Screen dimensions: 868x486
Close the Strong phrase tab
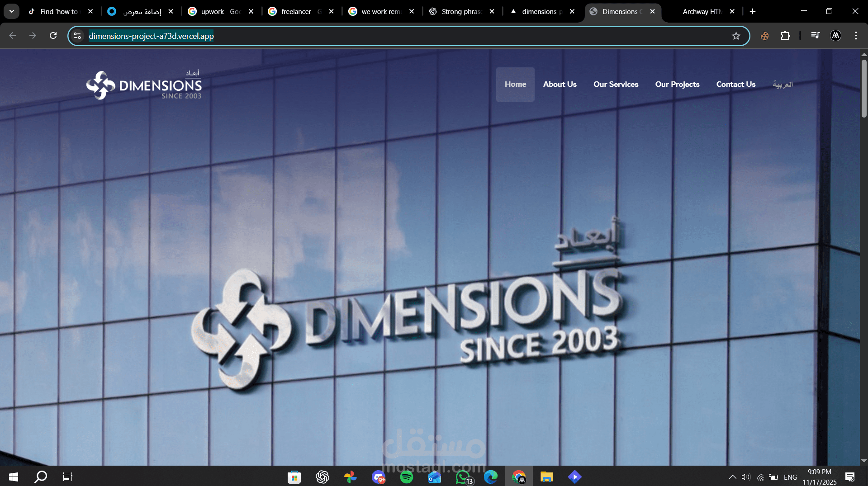(x=492, y=11)
